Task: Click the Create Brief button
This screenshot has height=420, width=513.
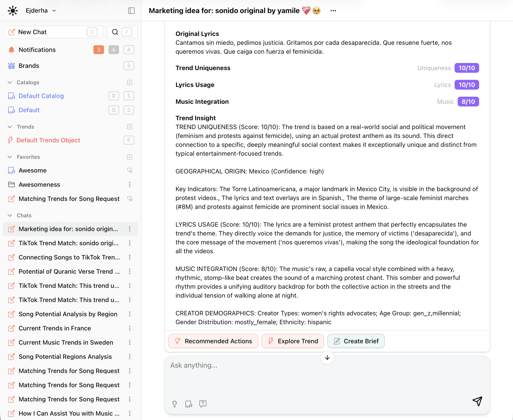Action: 356,341
